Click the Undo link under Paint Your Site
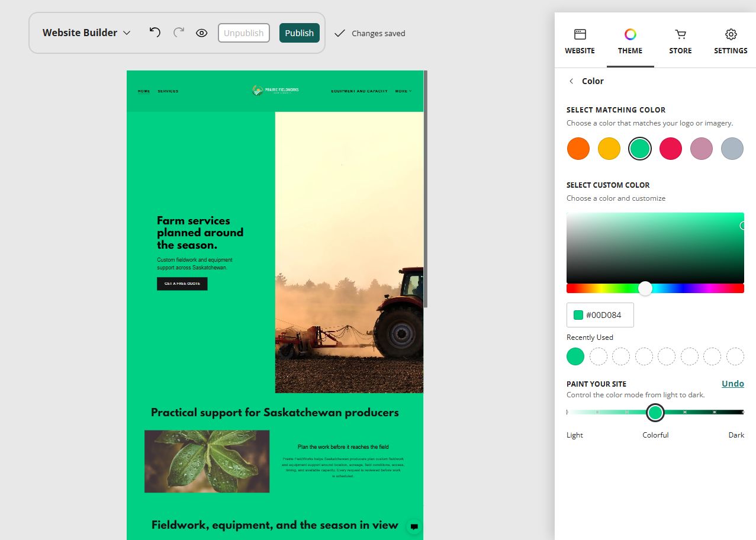Image resolution: width=756 pixels, height=540 pixels. [x=733, y=384]
